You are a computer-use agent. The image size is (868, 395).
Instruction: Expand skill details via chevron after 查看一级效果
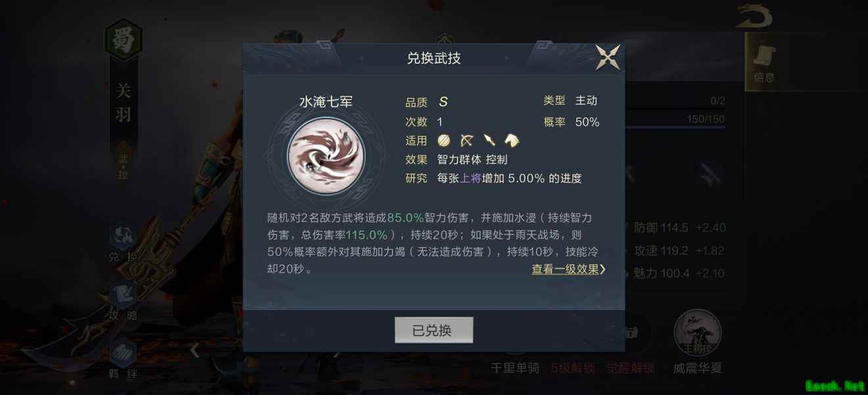pos(603,269)
